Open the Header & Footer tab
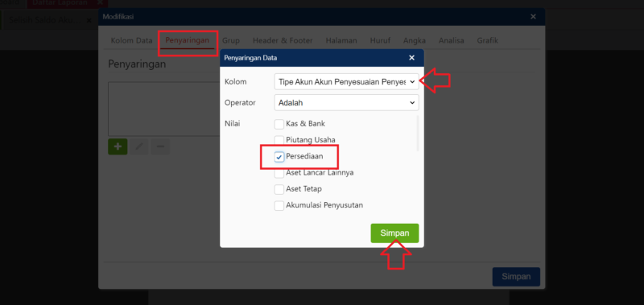 click(283, 40)
